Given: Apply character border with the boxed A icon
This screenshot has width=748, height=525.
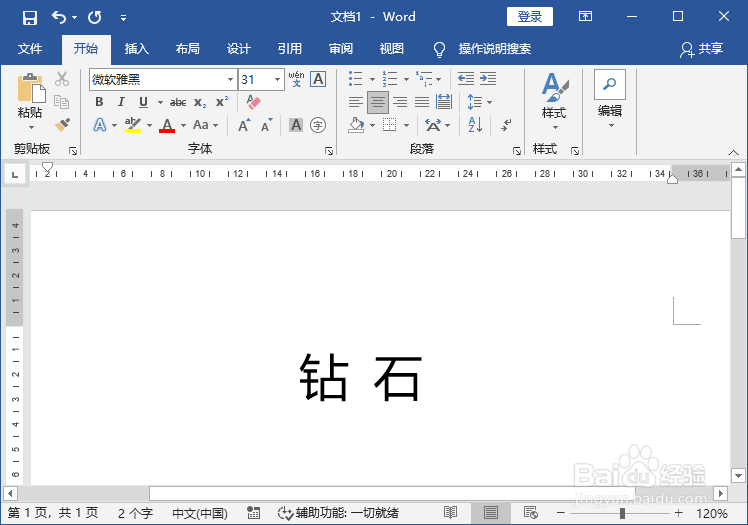Looking at the screenshot, I should [x=318, y=79].
